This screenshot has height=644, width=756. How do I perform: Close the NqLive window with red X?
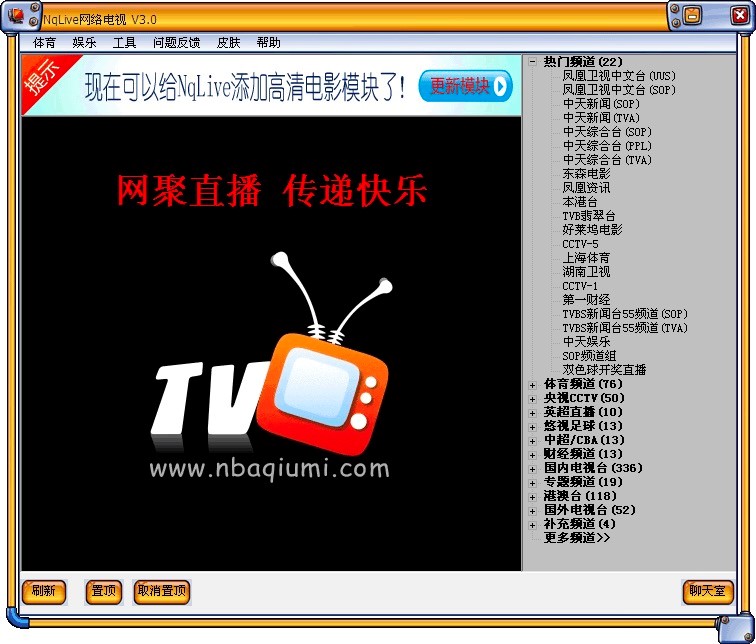click(x=740, y=15)
